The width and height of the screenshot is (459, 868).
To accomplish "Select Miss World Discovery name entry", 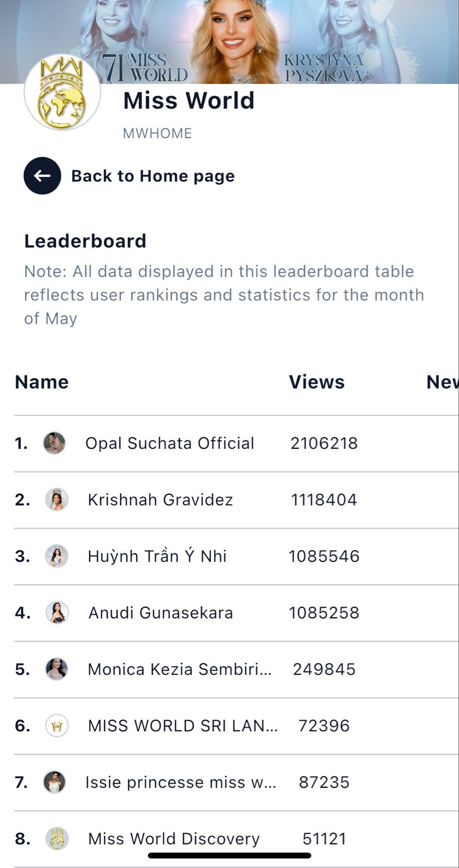I will 174,838.
